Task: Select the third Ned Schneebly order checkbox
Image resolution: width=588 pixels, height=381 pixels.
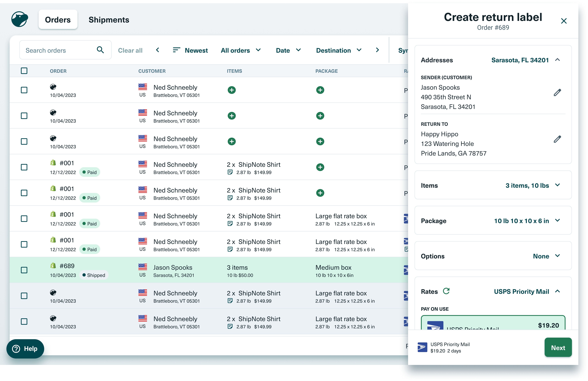Action: (24, 141)
